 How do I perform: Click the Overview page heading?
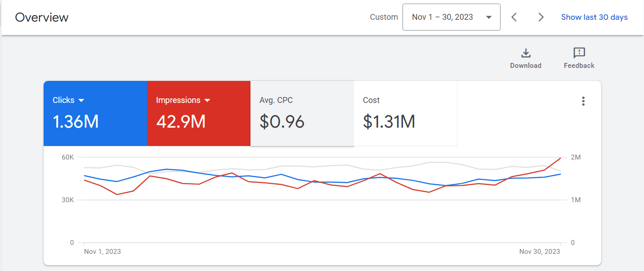tap(42, 18)
